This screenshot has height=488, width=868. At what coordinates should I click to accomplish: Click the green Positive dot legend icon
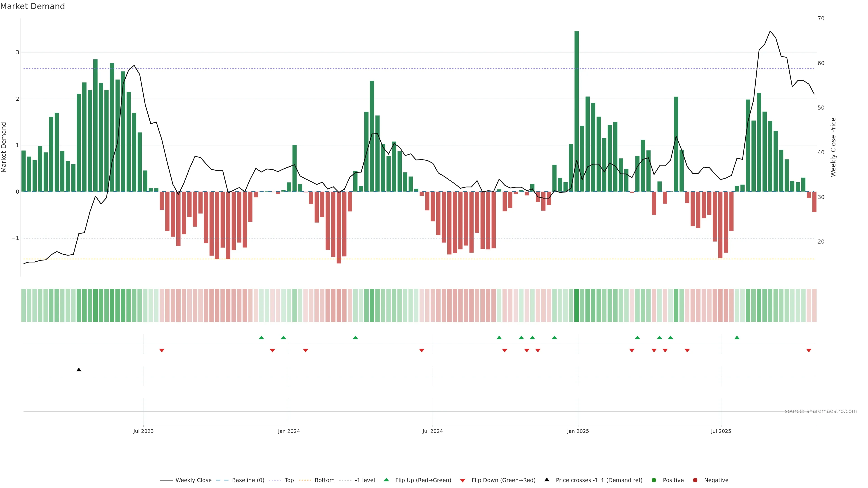click(654, 480)
